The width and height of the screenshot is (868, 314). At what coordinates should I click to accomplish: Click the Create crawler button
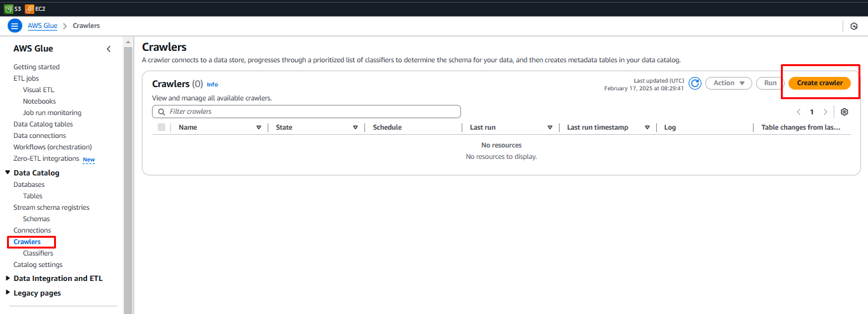tap(820, 83)
